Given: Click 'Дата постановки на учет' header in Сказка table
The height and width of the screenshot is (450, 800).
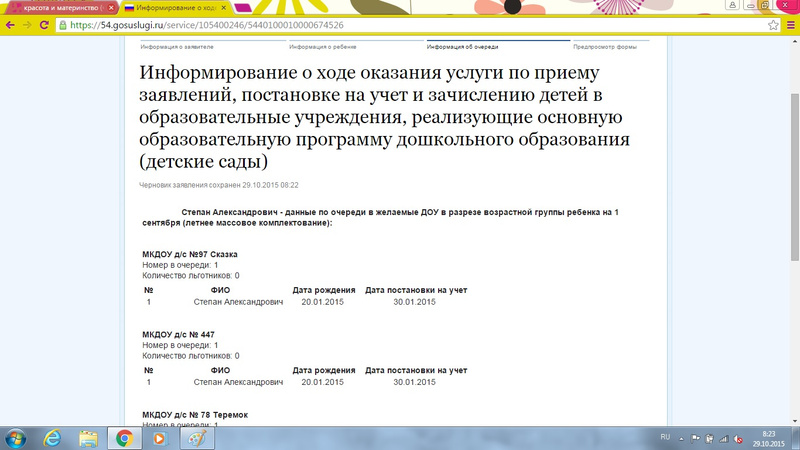Looking at the screenshot, I should click(x=416, y=290).
